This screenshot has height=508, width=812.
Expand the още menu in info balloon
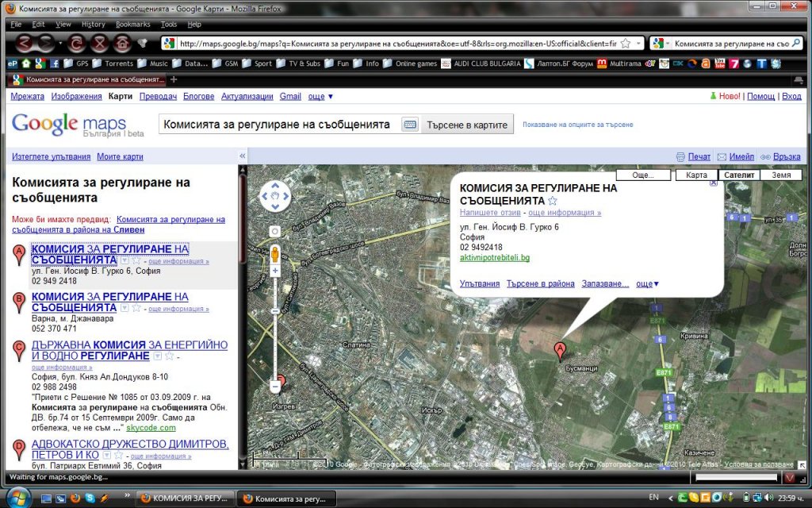point(648,283)
